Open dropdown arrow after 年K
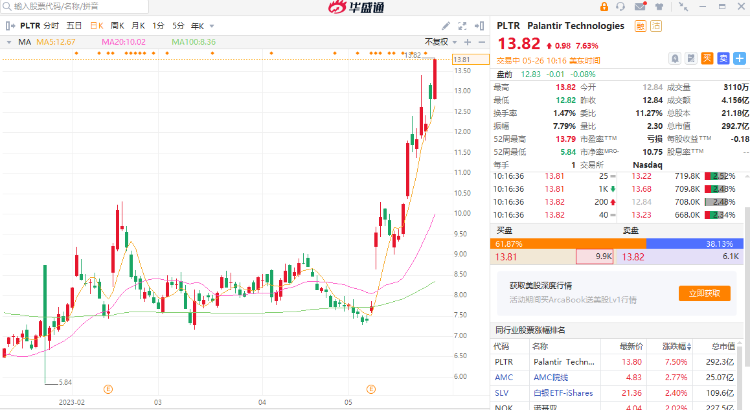 (x=212, y=26)
